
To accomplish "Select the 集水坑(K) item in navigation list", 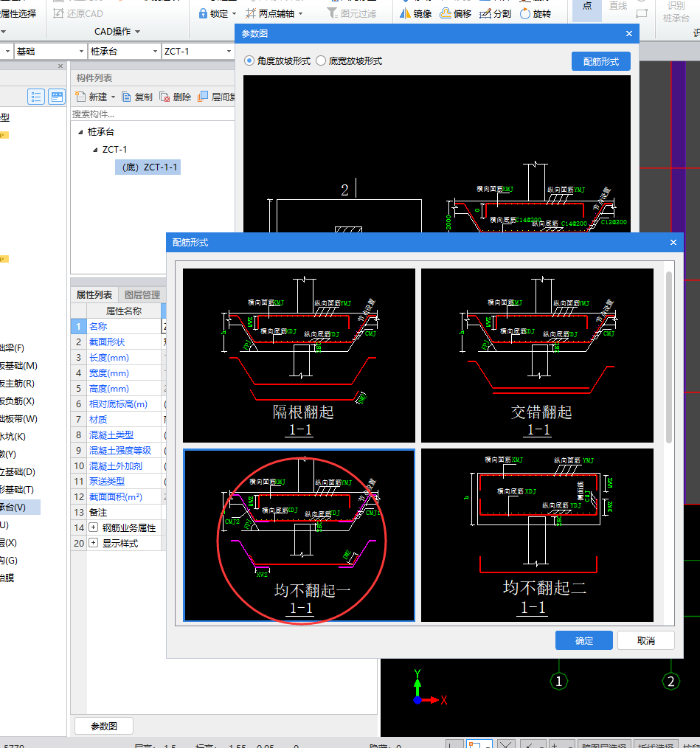I will click(13, 436).
